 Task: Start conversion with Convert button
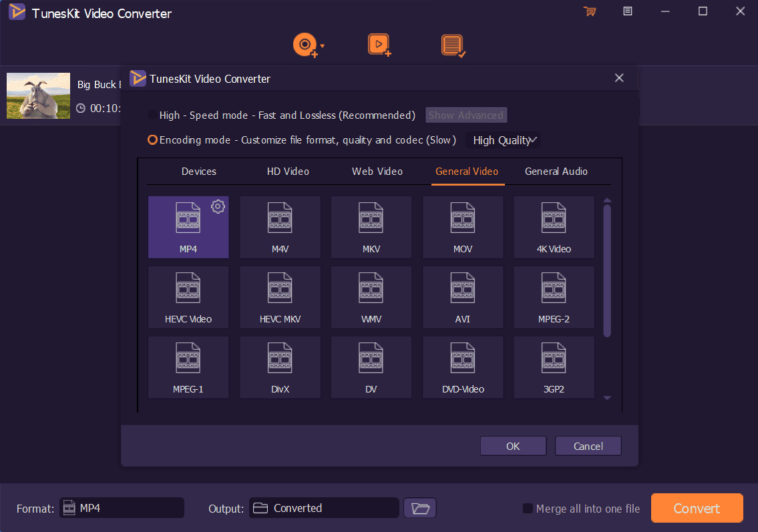pos(697,508)
